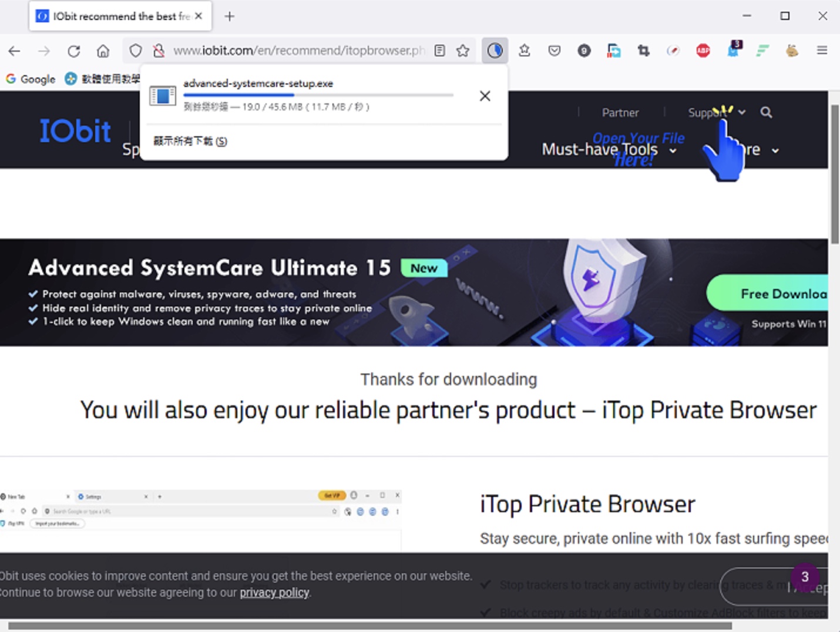Click the horizontal page scrollbar

(370, 626)
